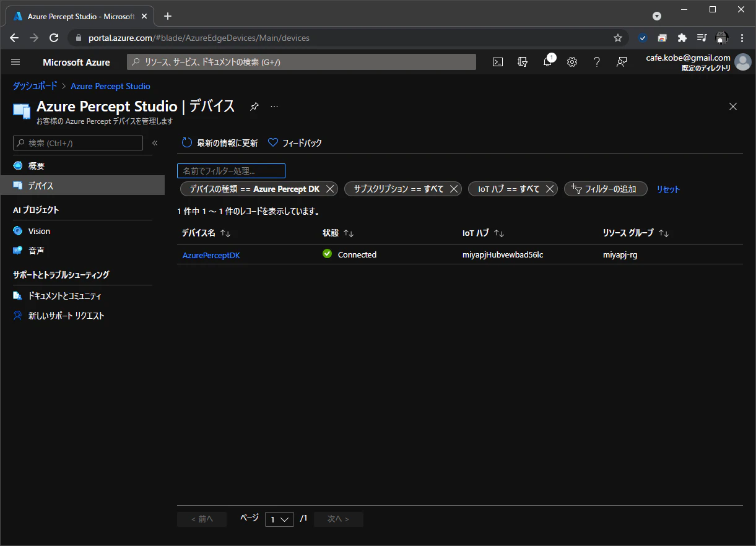Viewport: 756px width, 546px height.
Task: Remove the サブスクリプション filter pill
Action: (x=454, y=189)
